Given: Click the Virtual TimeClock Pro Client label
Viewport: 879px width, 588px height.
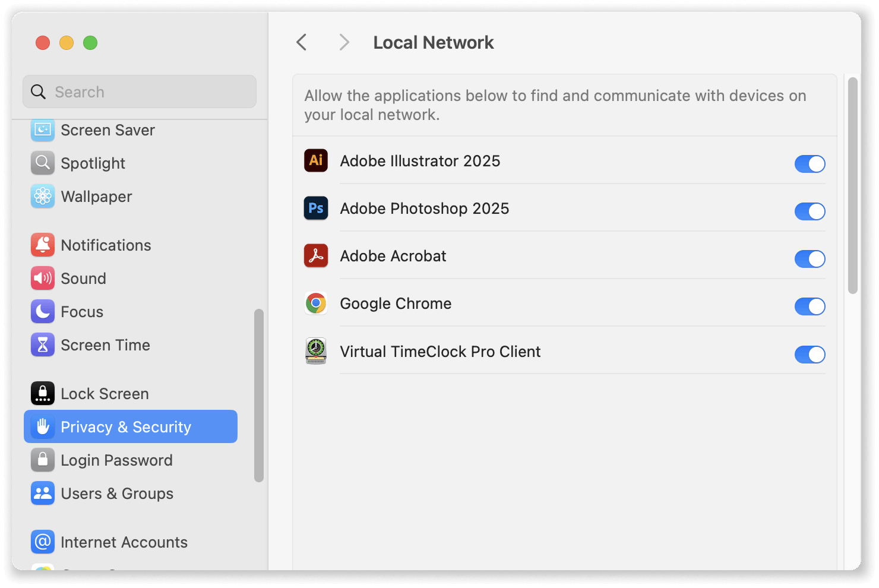Looking at the screenshot, I should [x=440, y=351].
